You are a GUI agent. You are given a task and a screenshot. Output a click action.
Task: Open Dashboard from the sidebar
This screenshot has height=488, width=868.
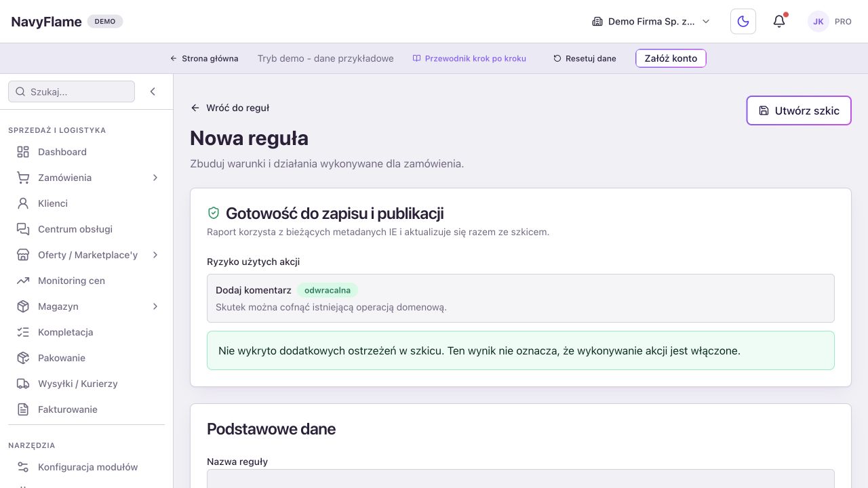[x=86, y=152]
